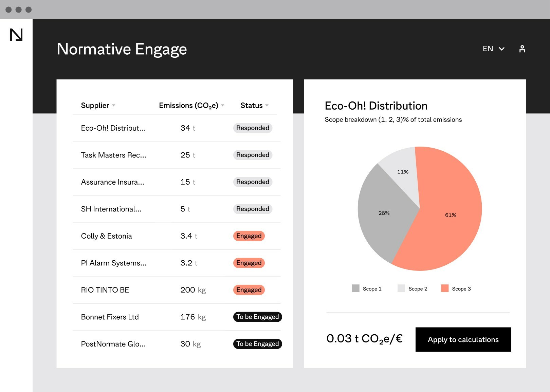Screen dimensions: 550x392
Task: Sort by Emissions (CO₂e) column arrow
Action: (222, 106)
